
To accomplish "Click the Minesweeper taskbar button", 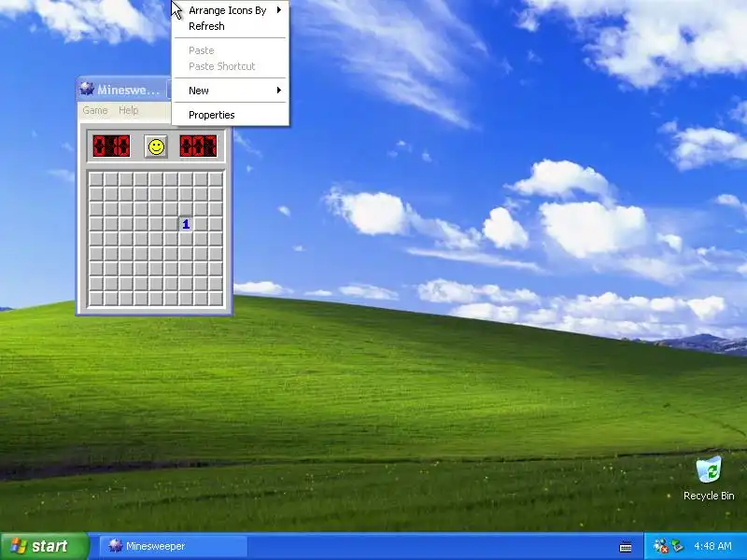I will tap(174, 546).
